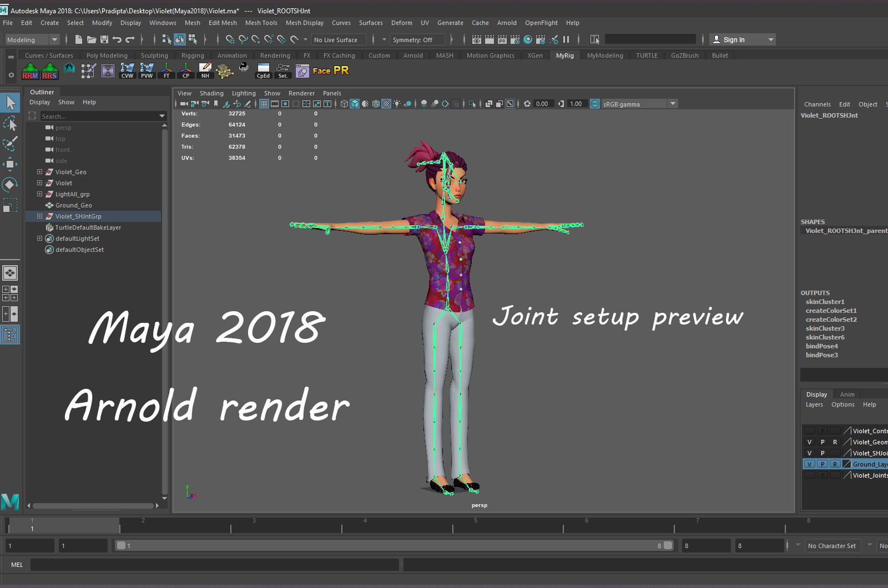Screen dimensions: 888x588
Task: Click the time range slider bar
Action: tap(394, 546)
